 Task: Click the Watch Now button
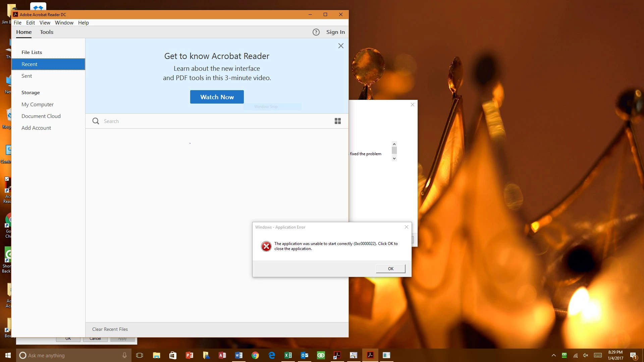[x=217, y=97]
